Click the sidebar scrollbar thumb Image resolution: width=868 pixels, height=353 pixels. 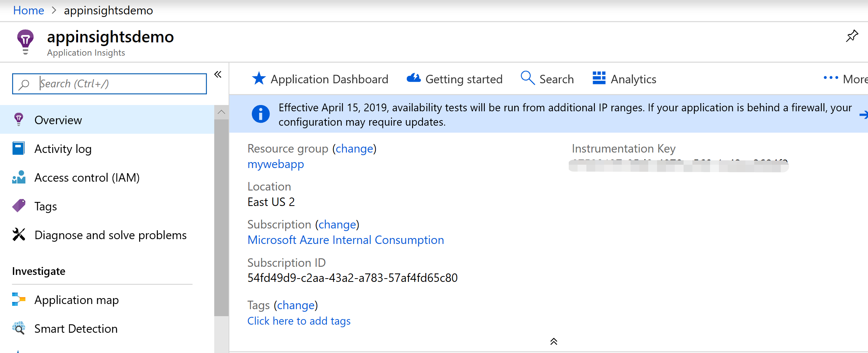pyautogui.click(x=221, y=217)
